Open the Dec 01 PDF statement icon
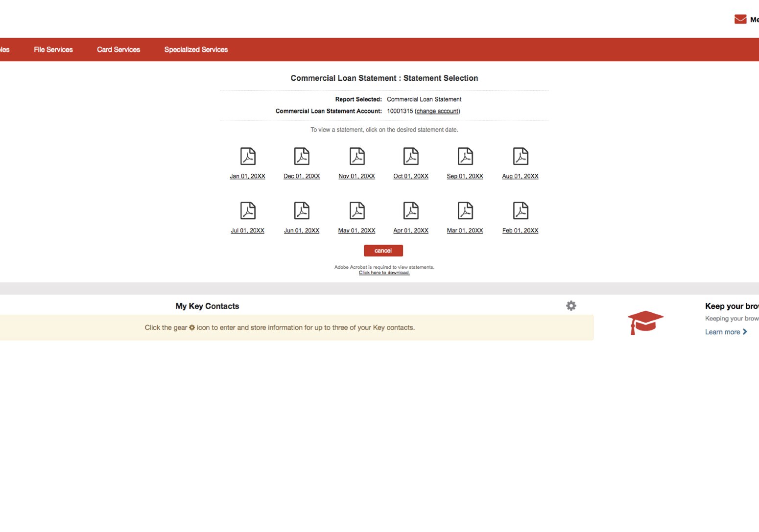Viewport: 759px width, 532px height. (302, 156)
